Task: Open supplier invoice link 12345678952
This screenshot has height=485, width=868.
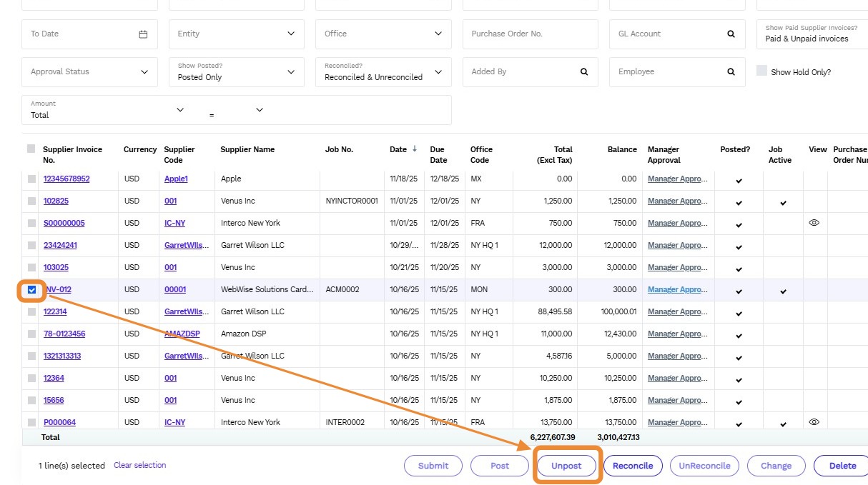Action: click(66, 179)
